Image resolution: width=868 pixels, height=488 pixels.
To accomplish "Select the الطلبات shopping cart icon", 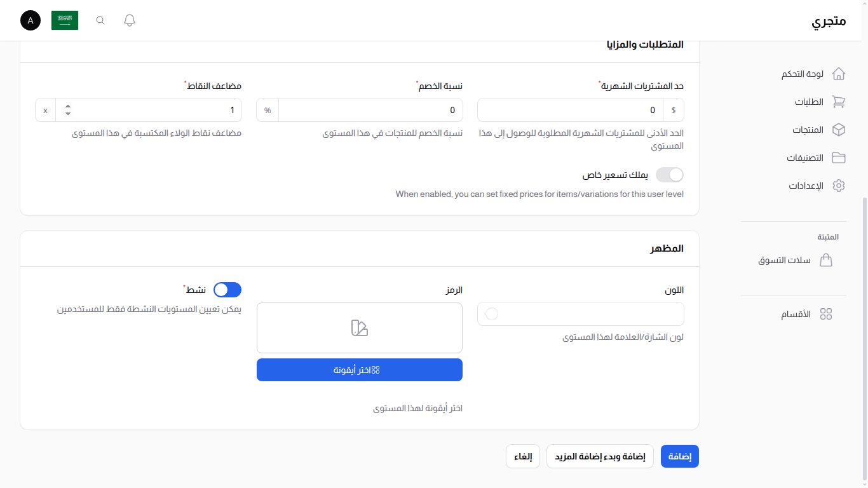I will pos(839,102).
